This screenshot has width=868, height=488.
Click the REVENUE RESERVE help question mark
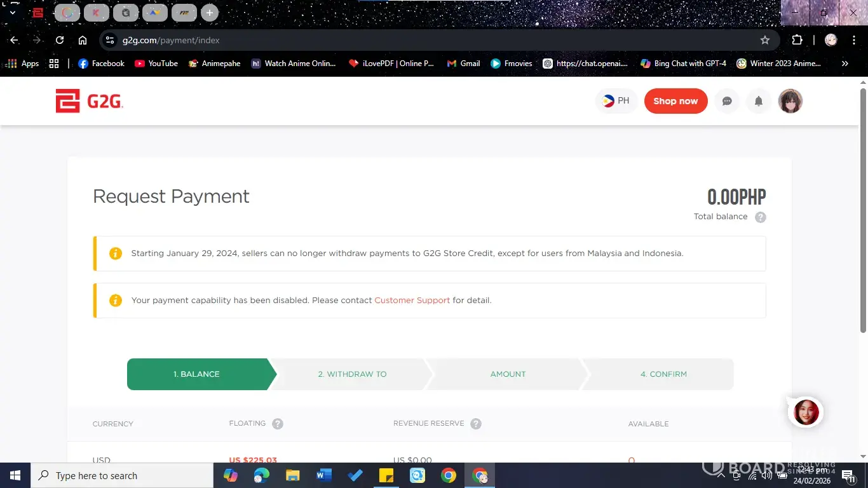pyautogui.click(x=476, y=424)
